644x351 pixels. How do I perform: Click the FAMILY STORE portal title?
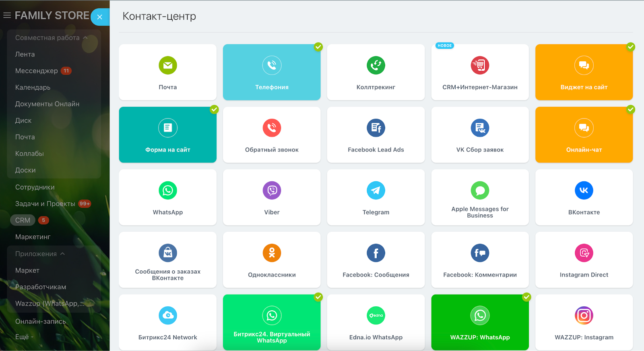click(52, 15)
